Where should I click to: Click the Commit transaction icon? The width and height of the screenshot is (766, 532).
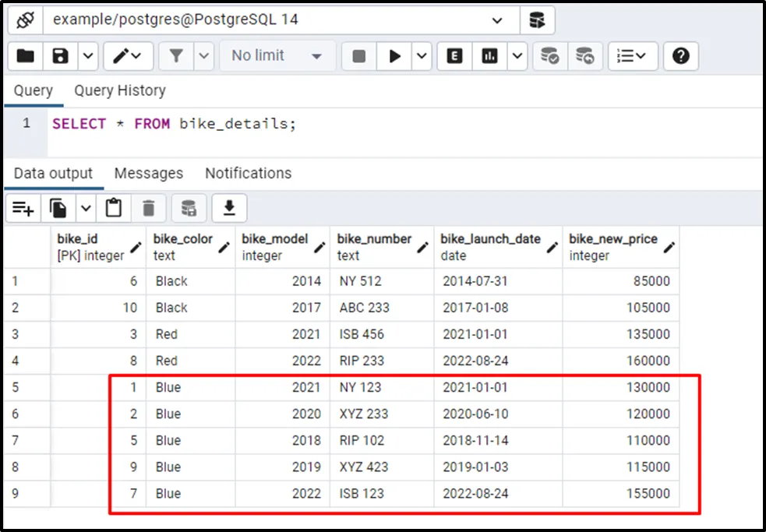click(550, 56)
